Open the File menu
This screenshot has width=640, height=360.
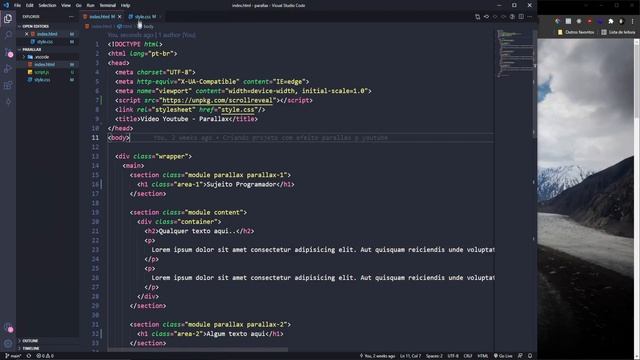[17, 5]
